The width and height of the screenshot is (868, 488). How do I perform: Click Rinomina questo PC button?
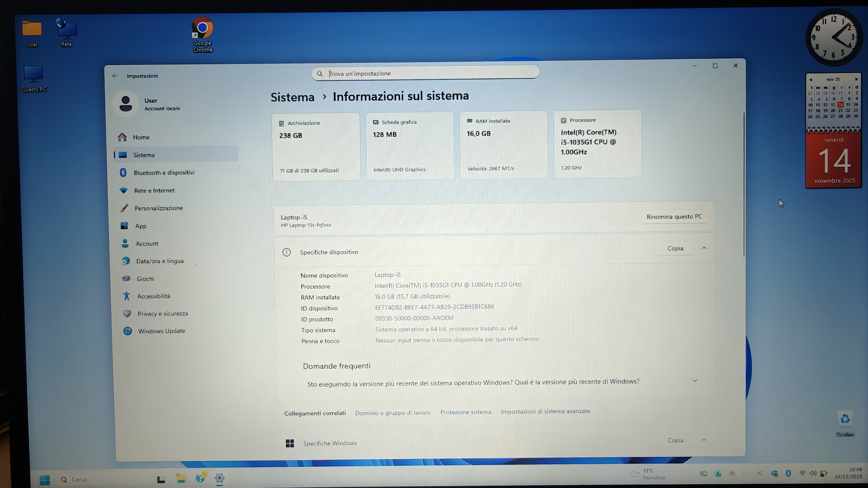point(674,216)
